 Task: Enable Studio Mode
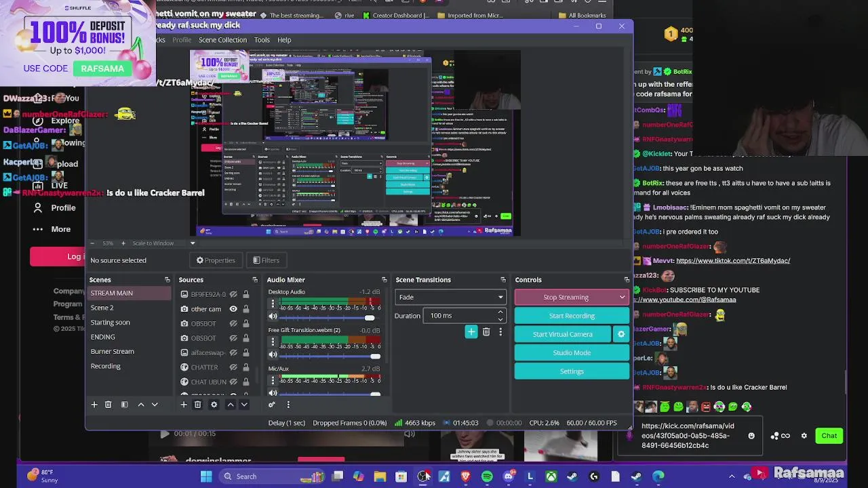[x=572, y=352]
